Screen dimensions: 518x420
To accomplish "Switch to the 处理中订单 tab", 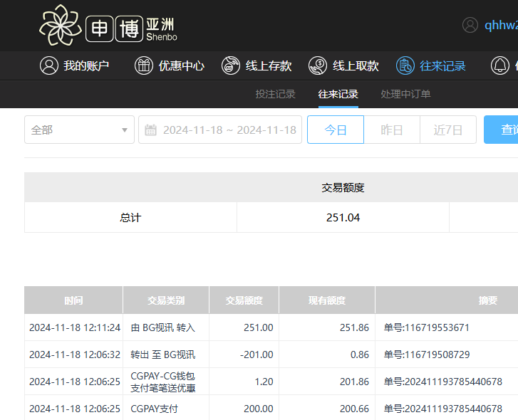I will [405, 94].
